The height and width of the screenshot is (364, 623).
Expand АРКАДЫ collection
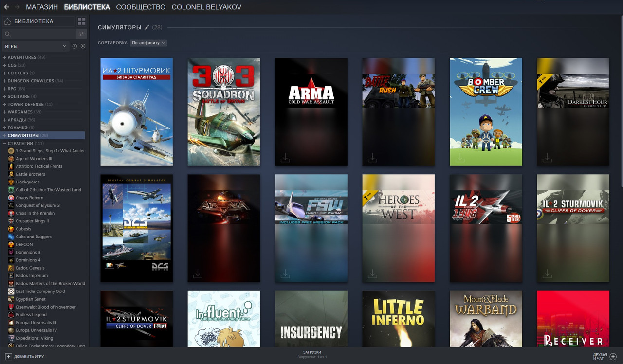[4, 120]
